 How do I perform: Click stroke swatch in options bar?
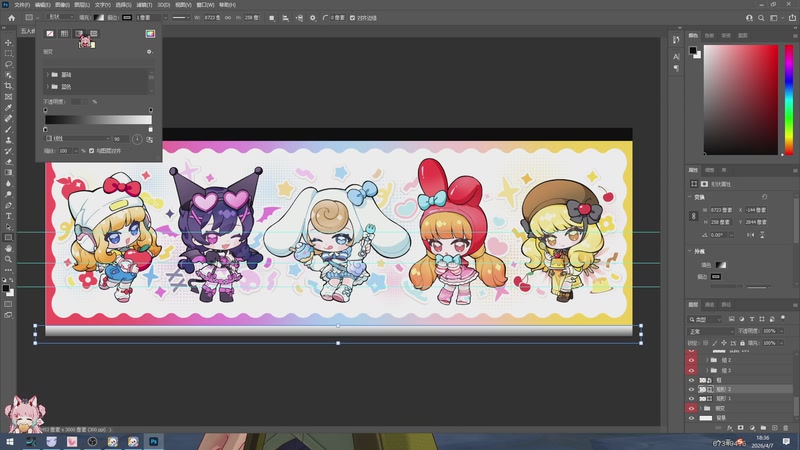click(x=127, y=17)
